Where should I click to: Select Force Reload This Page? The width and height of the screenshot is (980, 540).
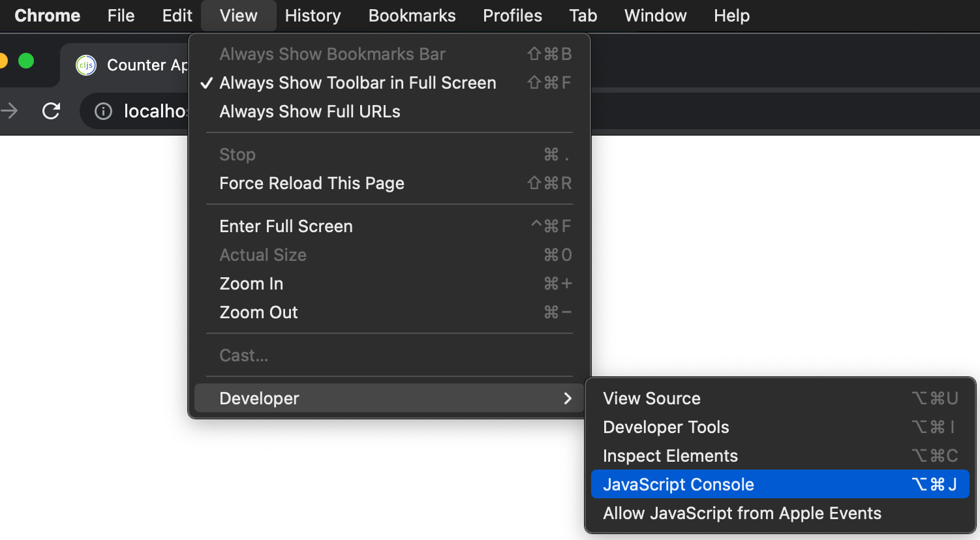click(311, 183)
